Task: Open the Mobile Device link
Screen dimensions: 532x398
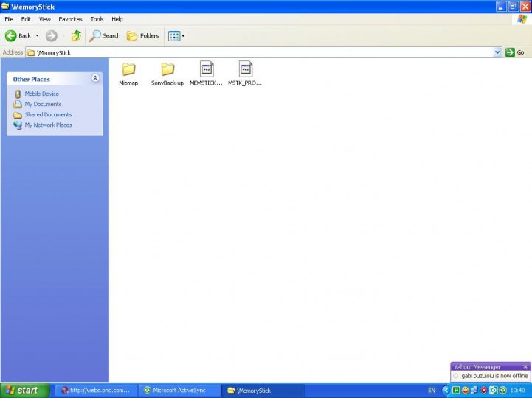Action: [41, 94]
